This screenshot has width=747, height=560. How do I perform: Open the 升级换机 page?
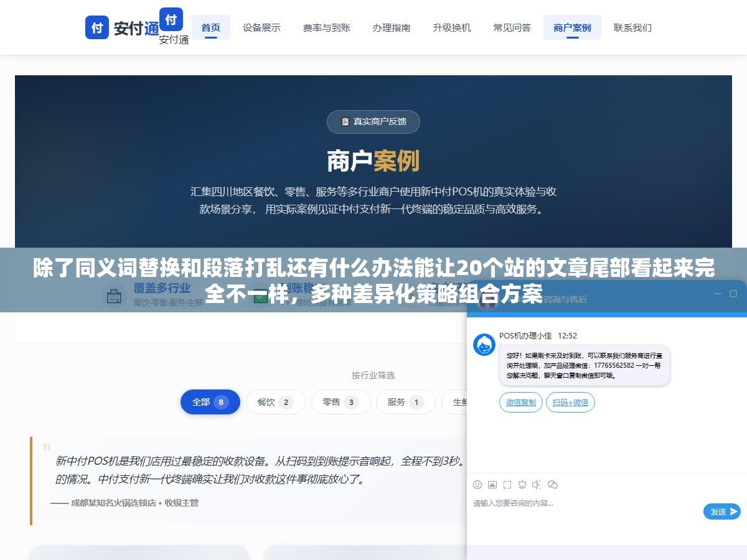pyautogui.click(x=452, y=27)
